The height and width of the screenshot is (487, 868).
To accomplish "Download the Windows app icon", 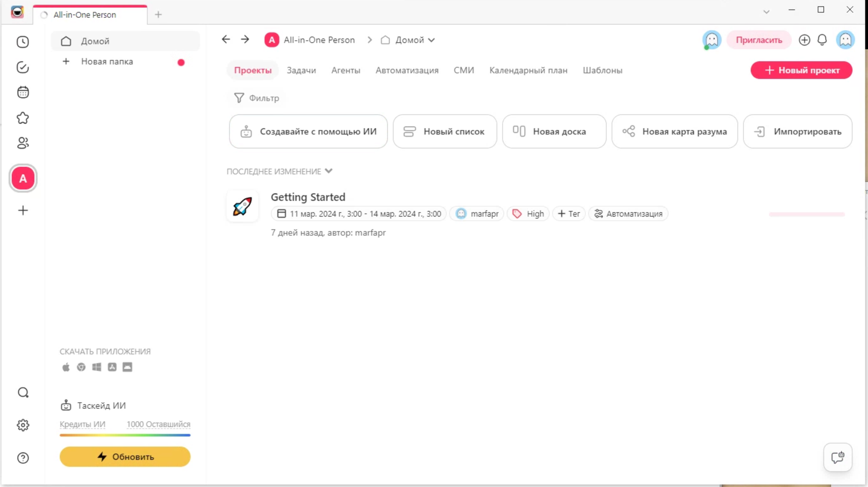I will 97,367.
